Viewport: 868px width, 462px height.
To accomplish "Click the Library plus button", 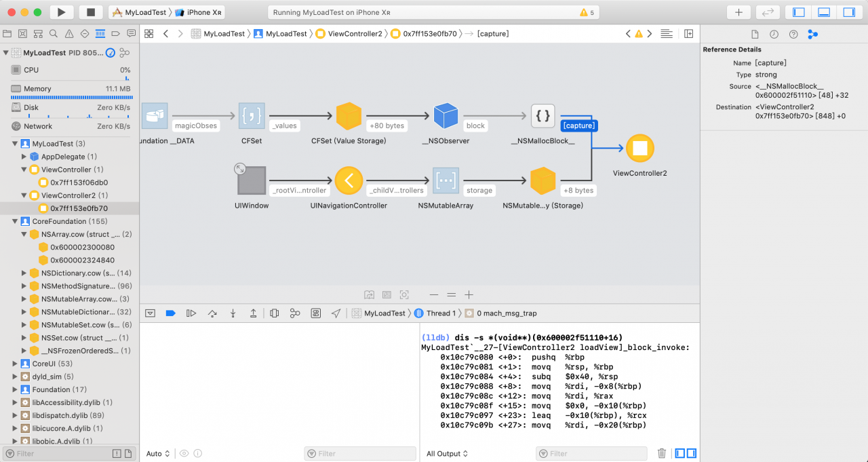I will click(738, 12).
